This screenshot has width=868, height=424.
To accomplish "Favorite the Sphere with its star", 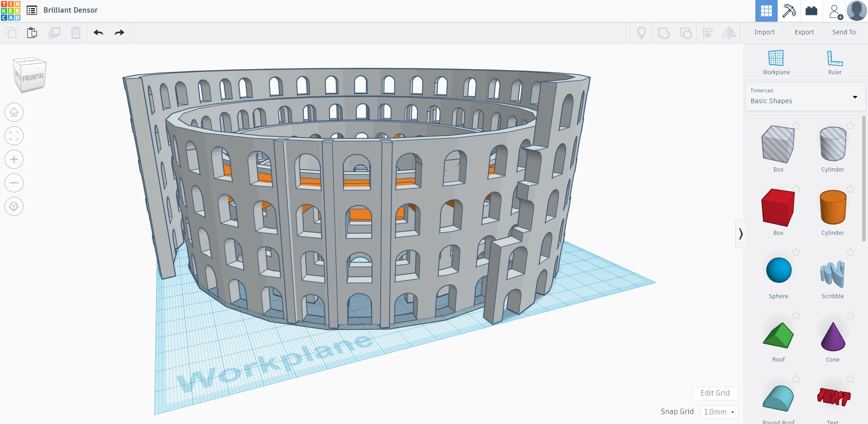I will click(796, 252).
